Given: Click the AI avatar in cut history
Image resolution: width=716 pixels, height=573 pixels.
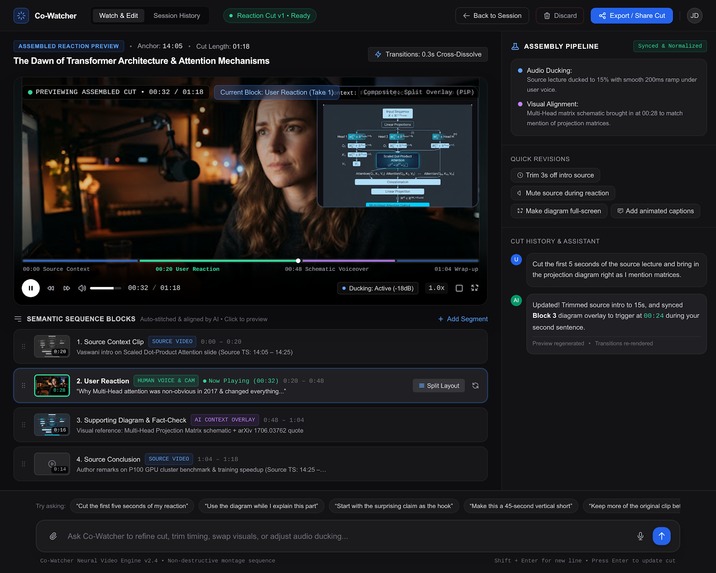Looking at the screenshot, I should (516, 300).
